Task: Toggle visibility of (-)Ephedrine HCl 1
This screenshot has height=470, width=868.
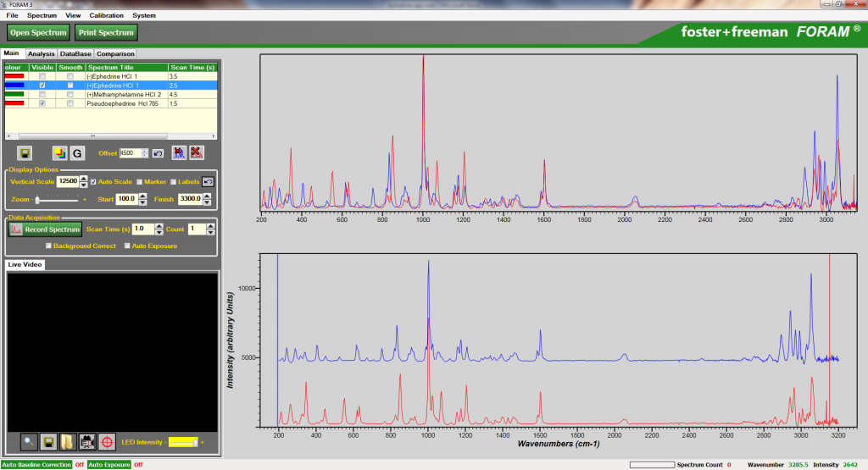Action: (42, 76)
